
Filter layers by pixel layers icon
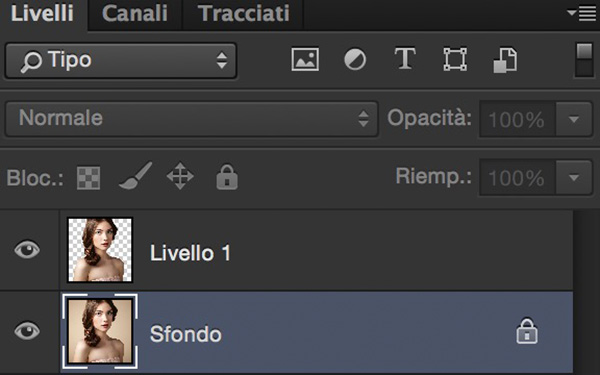click(305, 59)
